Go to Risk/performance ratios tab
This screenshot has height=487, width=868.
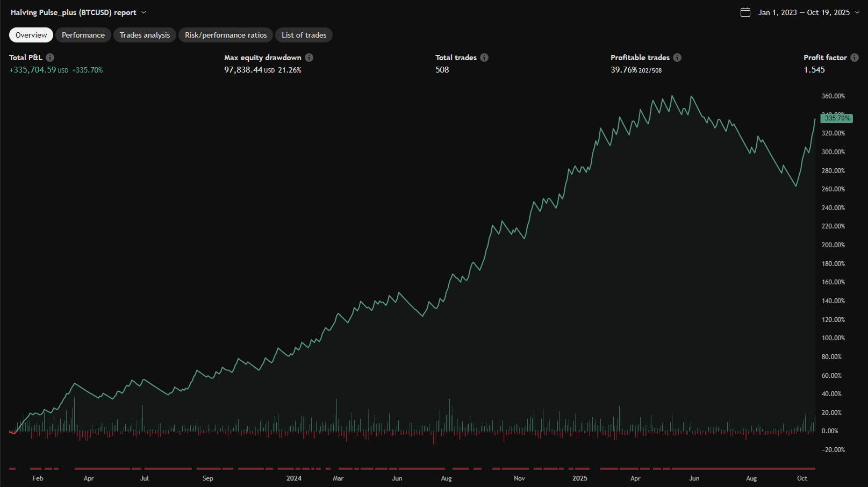pyautogui.click(x=226, y=35)
